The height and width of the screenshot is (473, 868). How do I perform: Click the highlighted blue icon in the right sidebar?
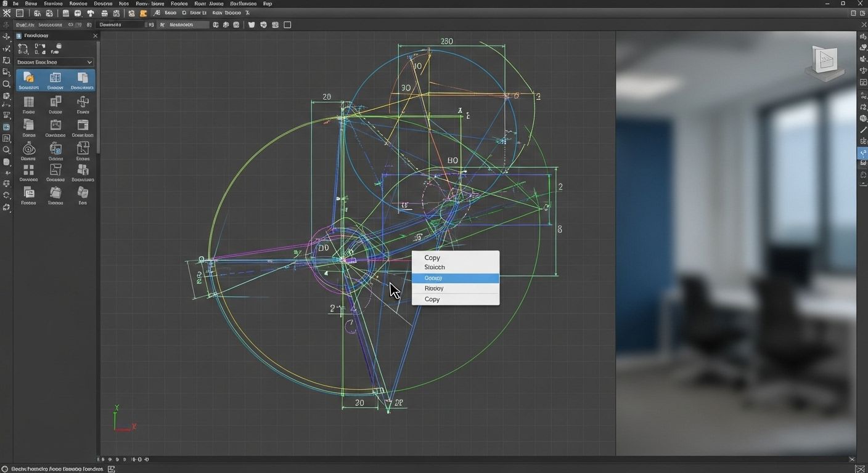point(862,153)
